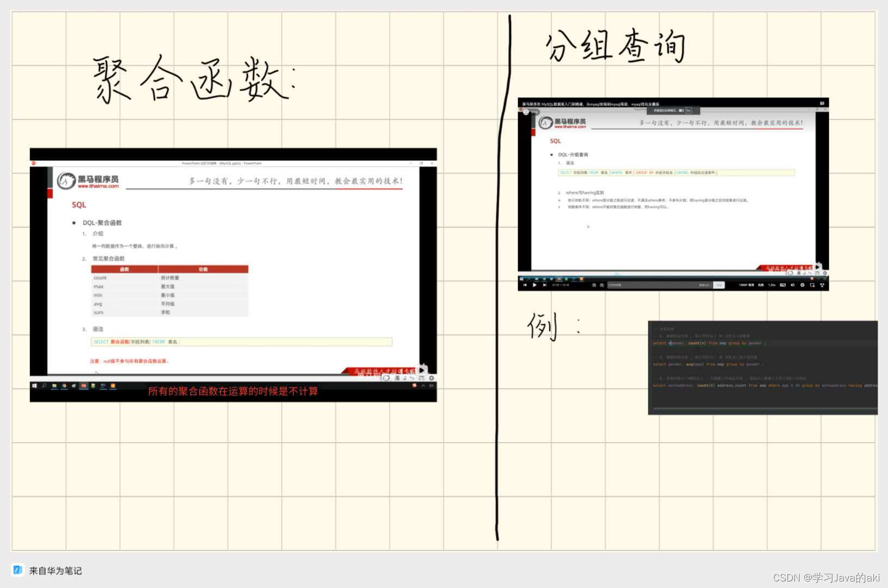Click 'DQL-聚合函数' heading on left slide

(x=102, y=223)
